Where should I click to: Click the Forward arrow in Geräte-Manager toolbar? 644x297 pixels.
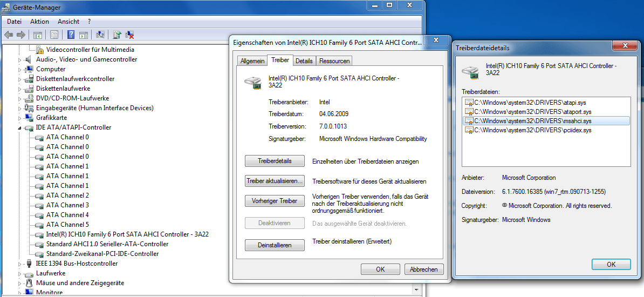[x=21, y=35]
